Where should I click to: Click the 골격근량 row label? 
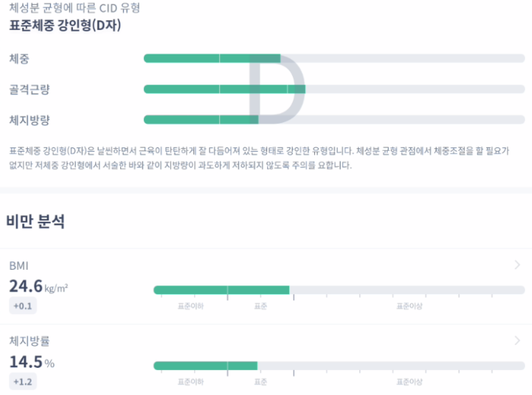pos(29,89)
